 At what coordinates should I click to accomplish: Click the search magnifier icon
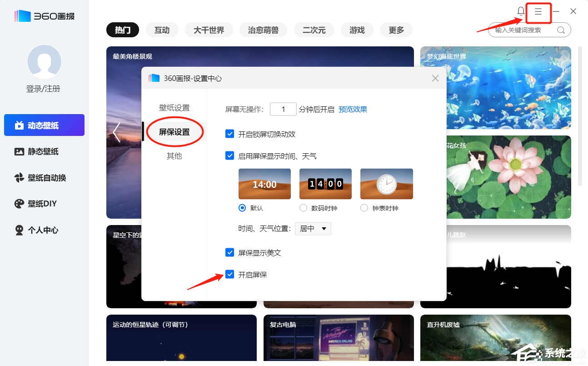pos(561,30)
